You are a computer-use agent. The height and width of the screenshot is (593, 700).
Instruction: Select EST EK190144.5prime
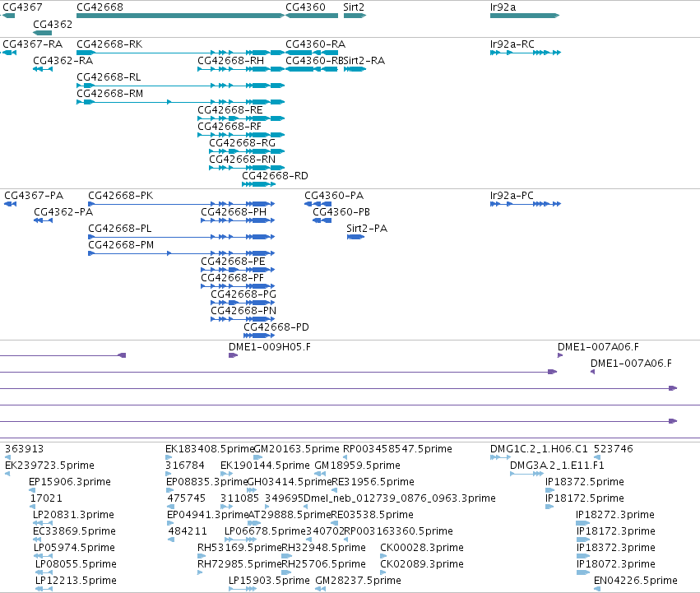265,466
